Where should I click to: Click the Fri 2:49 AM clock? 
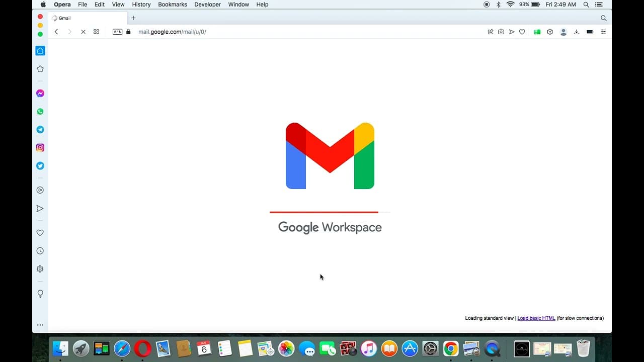561,5
